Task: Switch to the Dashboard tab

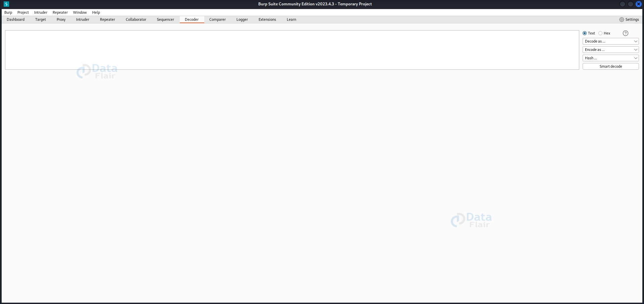Action: click(16, 19)
